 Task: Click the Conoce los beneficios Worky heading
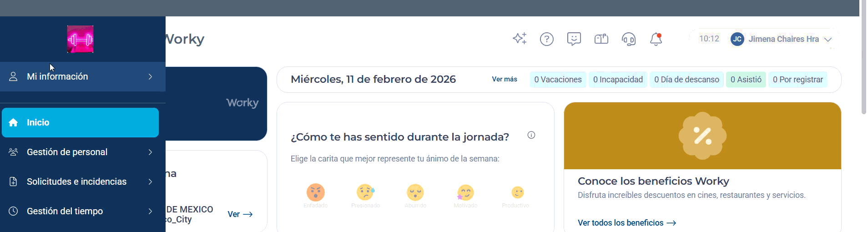coord(653,181)
